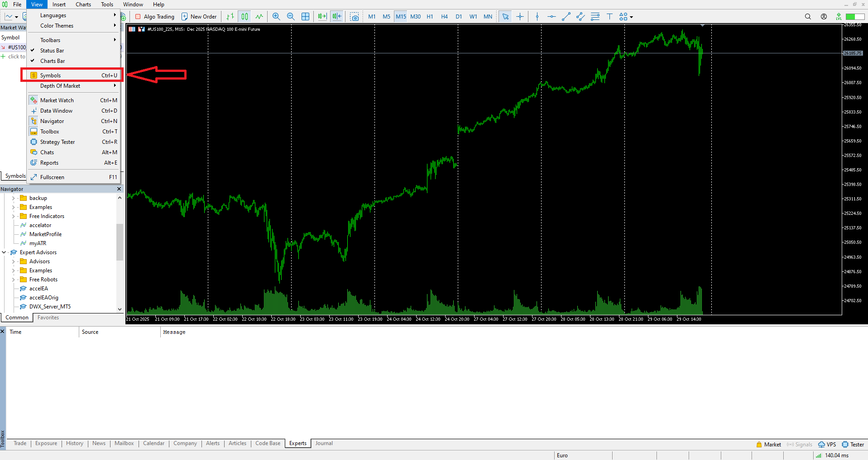Image resolution: width=868 pixels, height=460 pixels.
Task: Expand the Free Indicators folder
Action: coord(13,216)
